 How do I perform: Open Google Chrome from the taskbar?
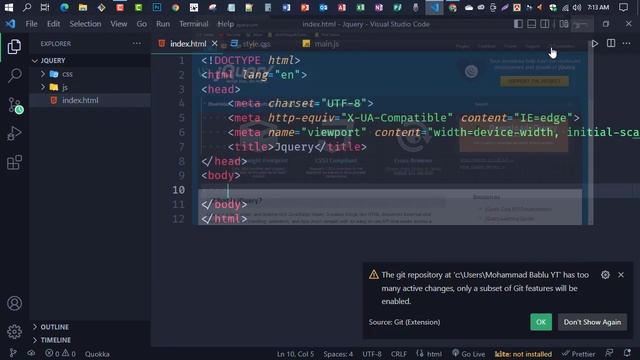click(x=176, y=7)
